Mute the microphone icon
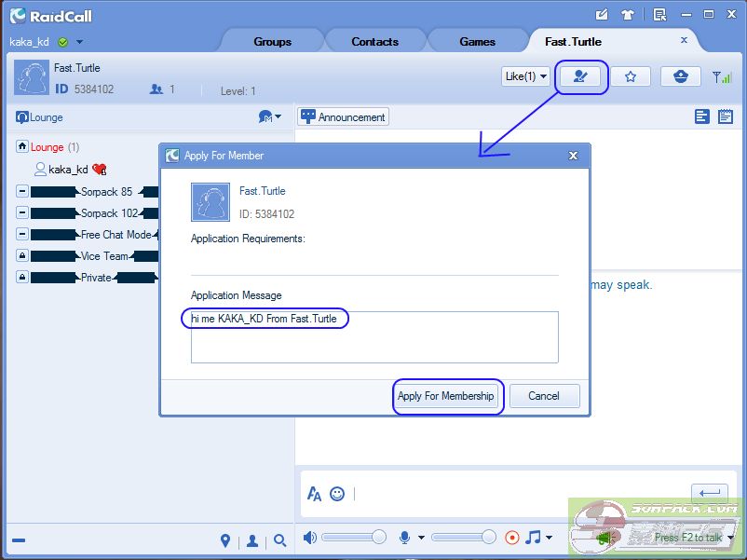Viewport: 747px width, 560px height. (x=404, y=538)
